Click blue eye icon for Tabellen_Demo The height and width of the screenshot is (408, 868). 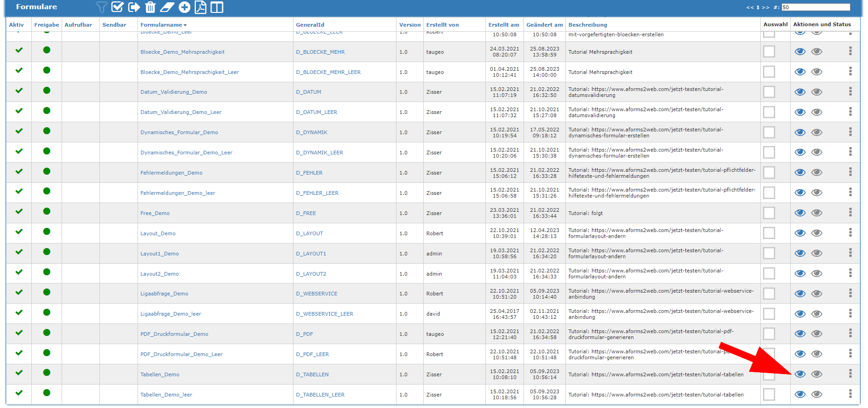[x=800, y=374]
